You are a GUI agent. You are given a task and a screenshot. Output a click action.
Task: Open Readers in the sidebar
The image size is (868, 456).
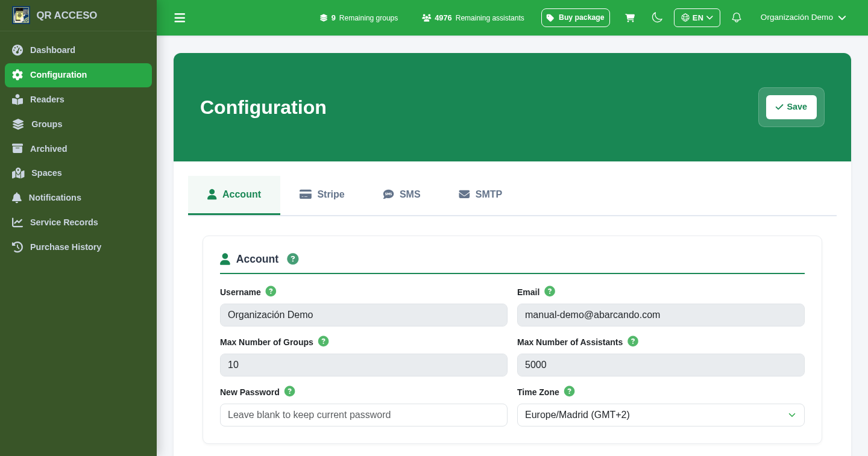point(78,99)
